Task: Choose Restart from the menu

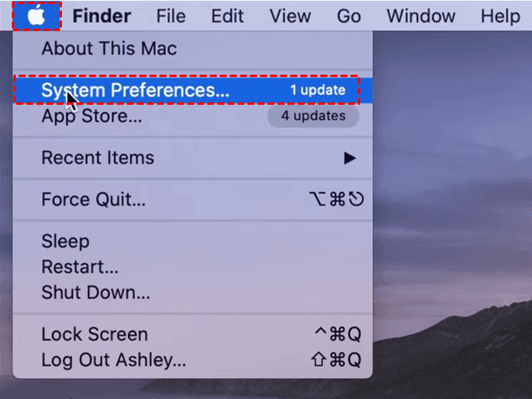Action: click(80, 267)
